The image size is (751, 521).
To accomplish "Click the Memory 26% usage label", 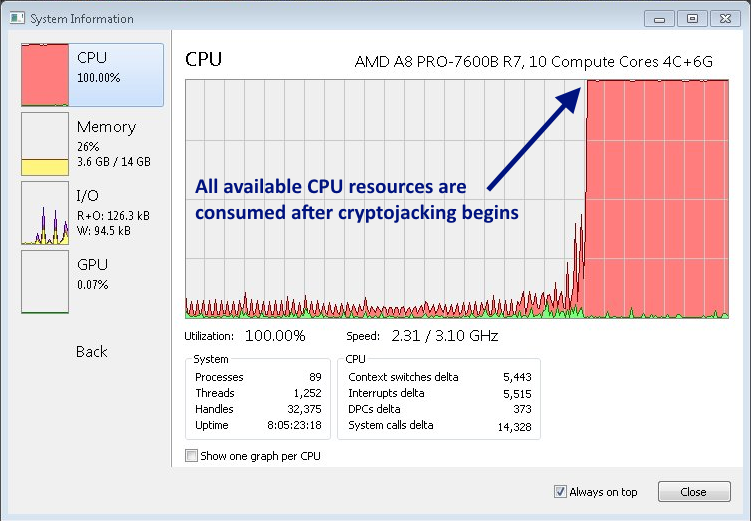I will click(85, 146).
